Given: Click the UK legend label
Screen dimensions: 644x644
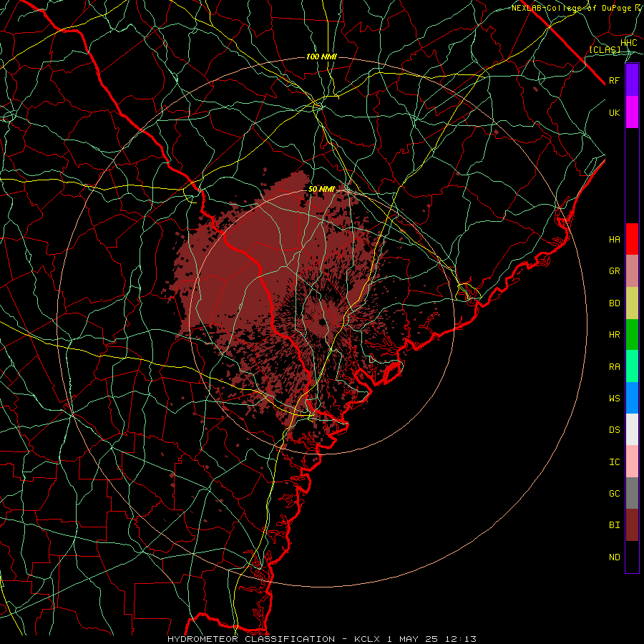Looking at the screenshot, I should [x=615, y=112].
